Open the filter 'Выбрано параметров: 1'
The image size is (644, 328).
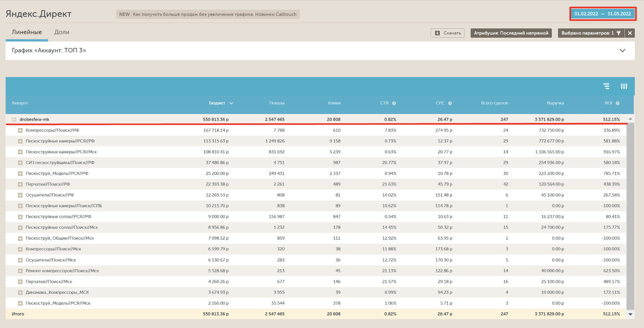[x=591, y=33]
